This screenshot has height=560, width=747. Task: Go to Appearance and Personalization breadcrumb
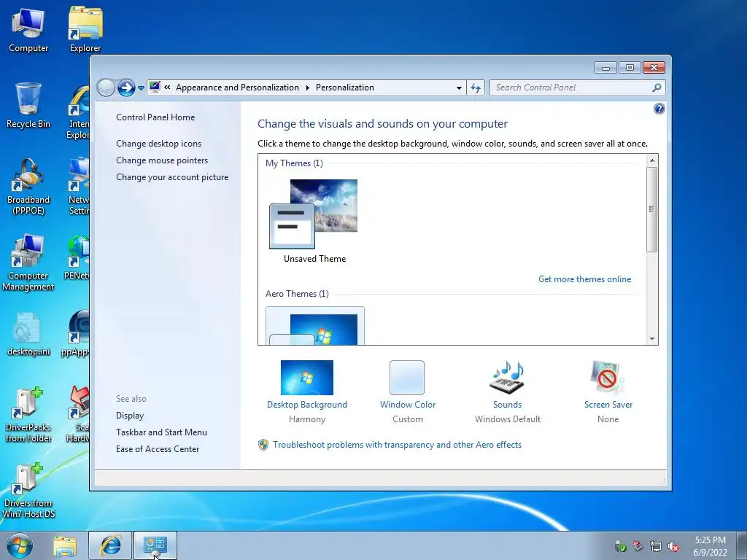click(x=237, y=87)
